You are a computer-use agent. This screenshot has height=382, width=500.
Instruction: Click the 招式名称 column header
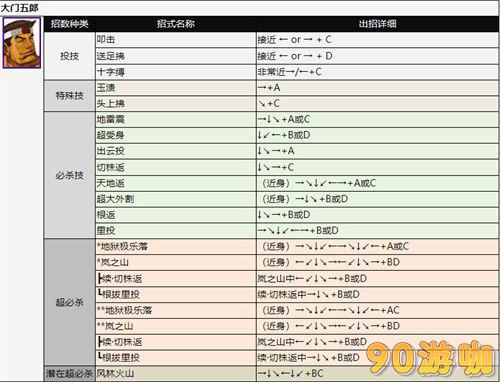click(x=176, y=24)
